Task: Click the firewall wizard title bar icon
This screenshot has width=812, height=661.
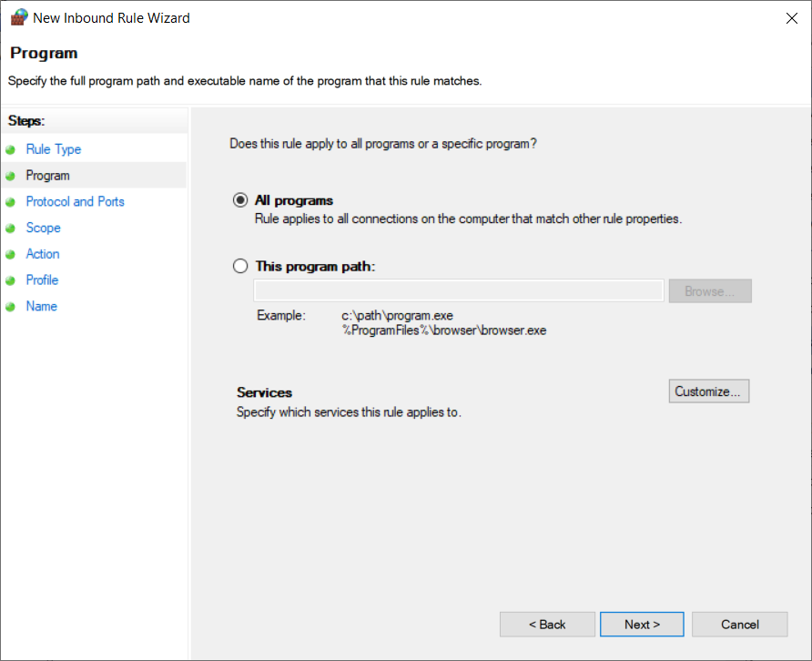Action: pos(17,17)
